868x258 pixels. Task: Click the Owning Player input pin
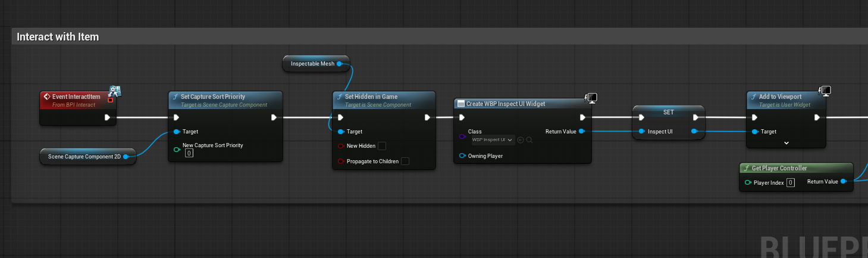[462, 156]
